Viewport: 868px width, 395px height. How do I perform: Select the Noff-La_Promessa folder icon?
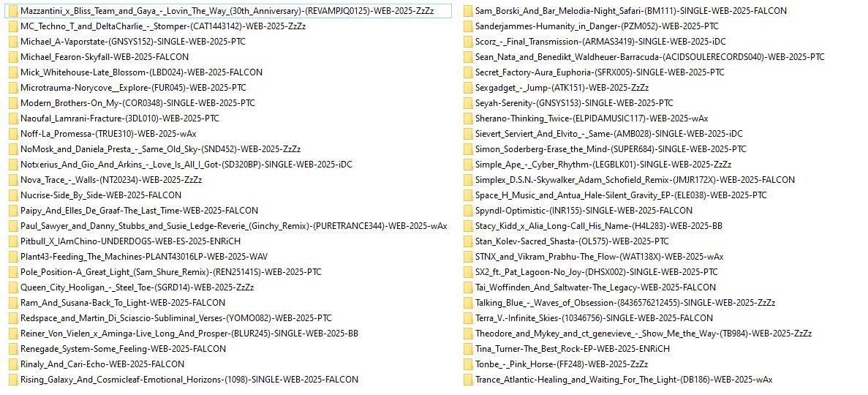pos(12,134)
